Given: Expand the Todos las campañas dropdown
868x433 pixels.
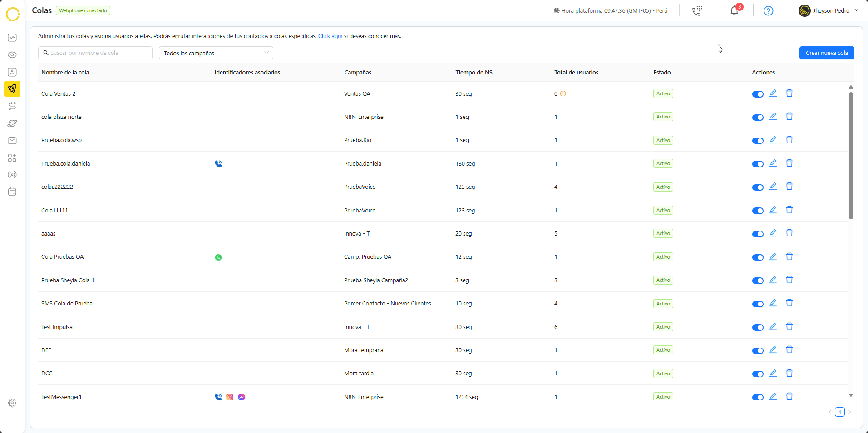Looking at the screenshot, I should [x=216, y=53].
